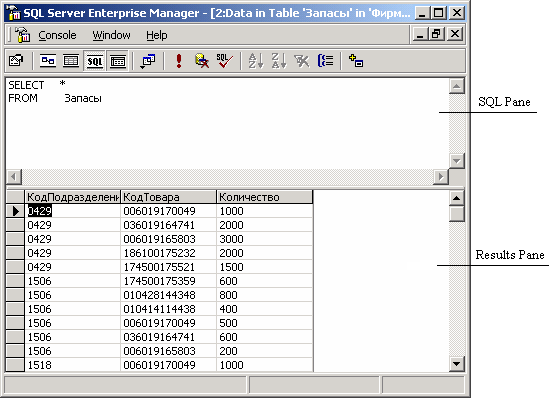Select row header of 1518 row

point(15,365)
